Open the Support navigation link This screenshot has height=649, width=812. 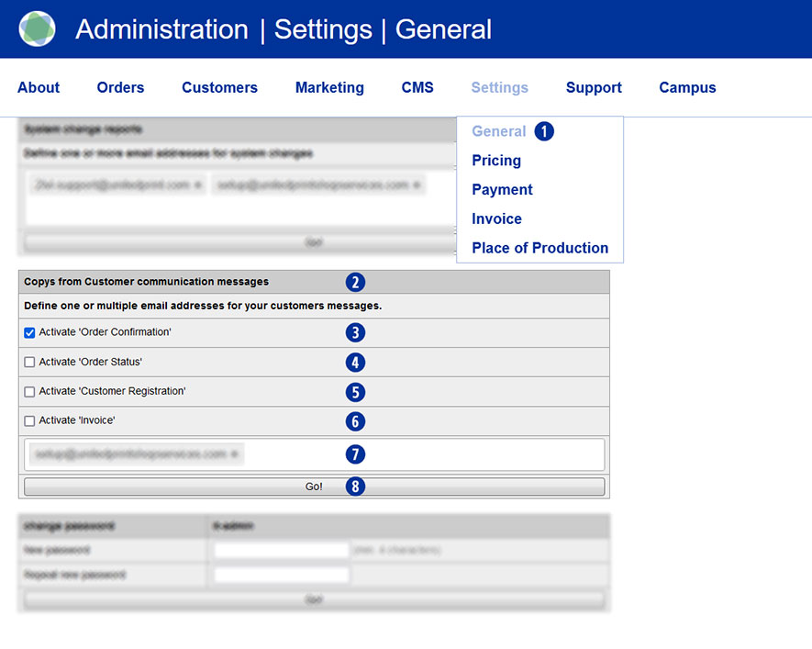[594, 88]
